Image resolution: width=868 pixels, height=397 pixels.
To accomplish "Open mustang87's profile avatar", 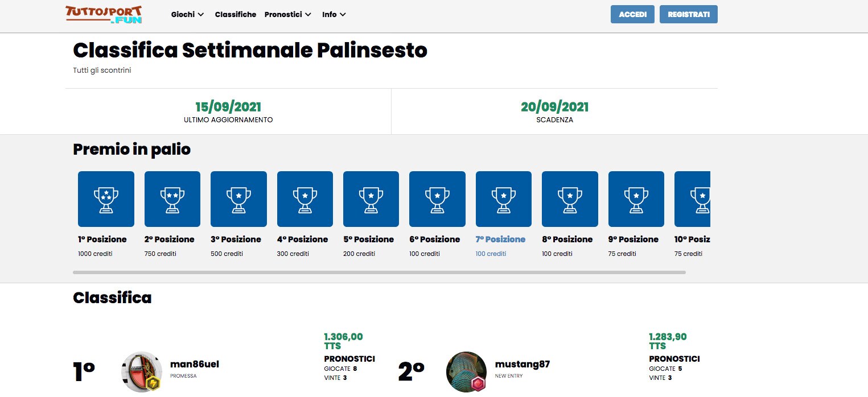I will click(466, 371).
